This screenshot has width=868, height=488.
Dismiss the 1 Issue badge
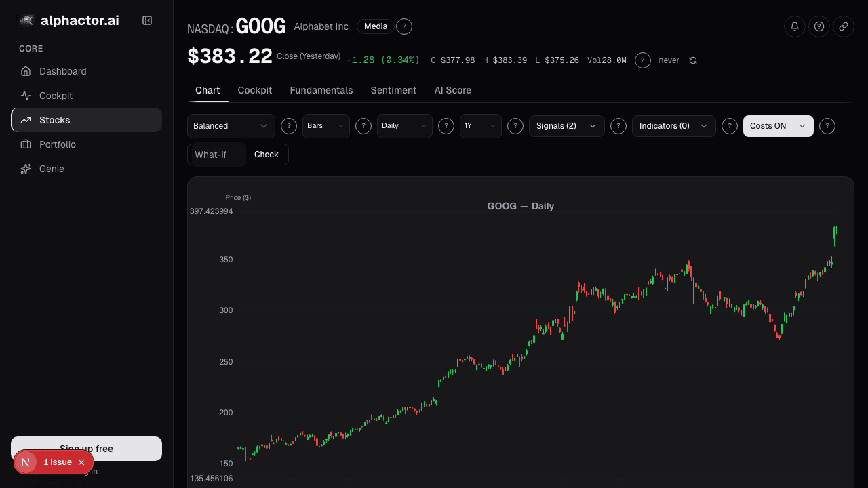pyautogui.click(x=81, y=462)
